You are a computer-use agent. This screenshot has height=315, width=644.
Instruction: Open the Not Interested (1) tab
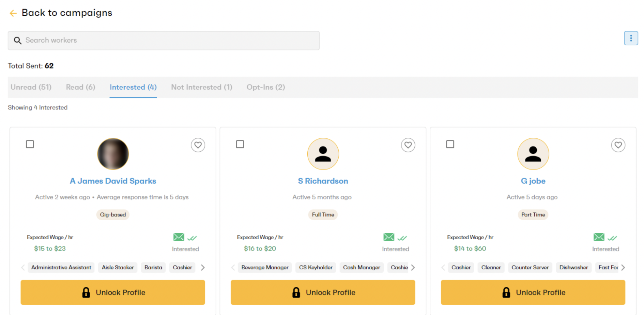(x=202, y=87)
